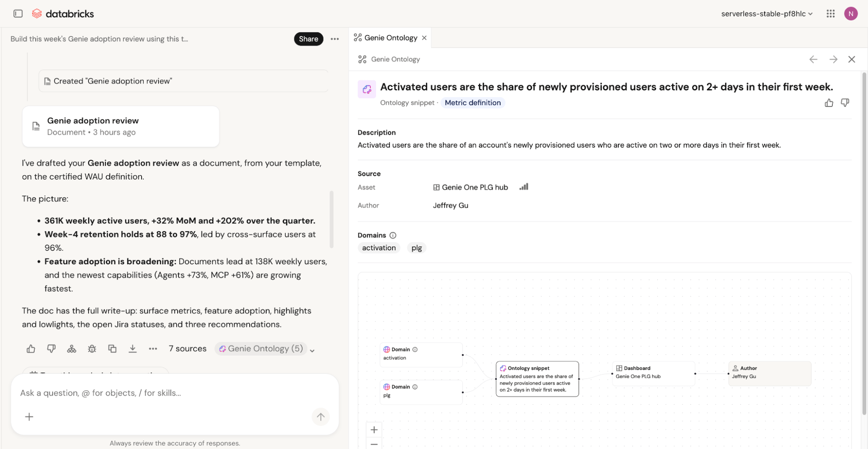Download the response
The height and width of the screenshot is (449, 868).
133,349
